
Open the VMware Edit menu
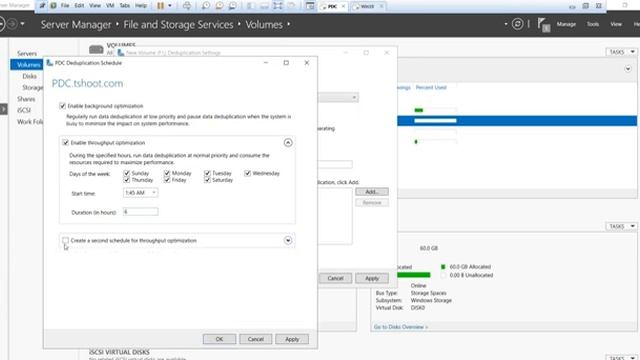79,6
